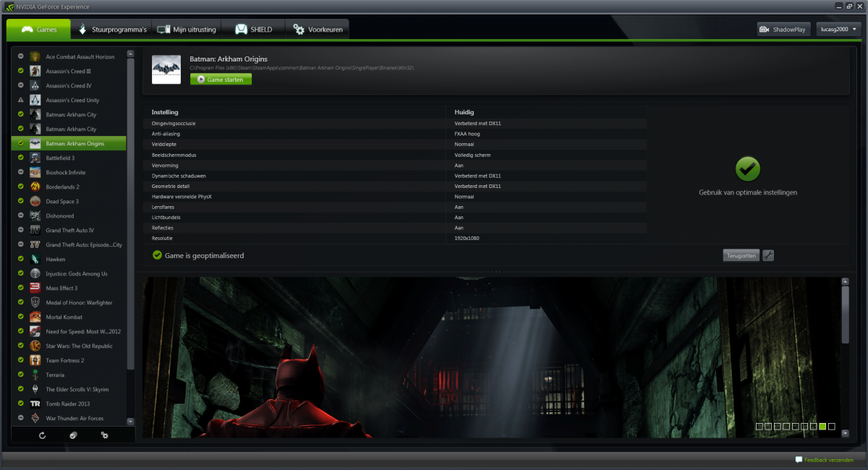The image size is (868, 470).
Task: Open the ShadowPlay button
Action: coord(783,30)
